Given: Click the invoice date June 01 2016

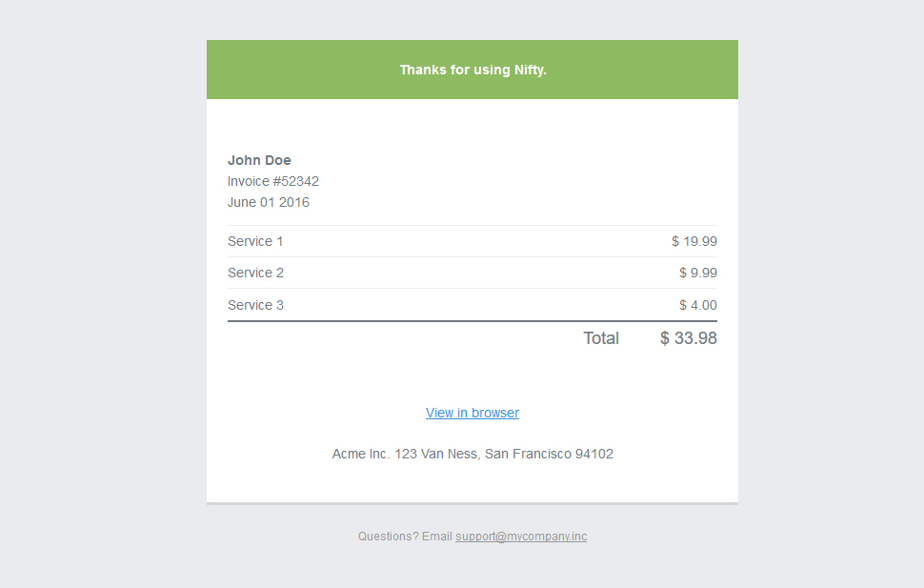Looking at the screenshot, I should tap(269, 202).
